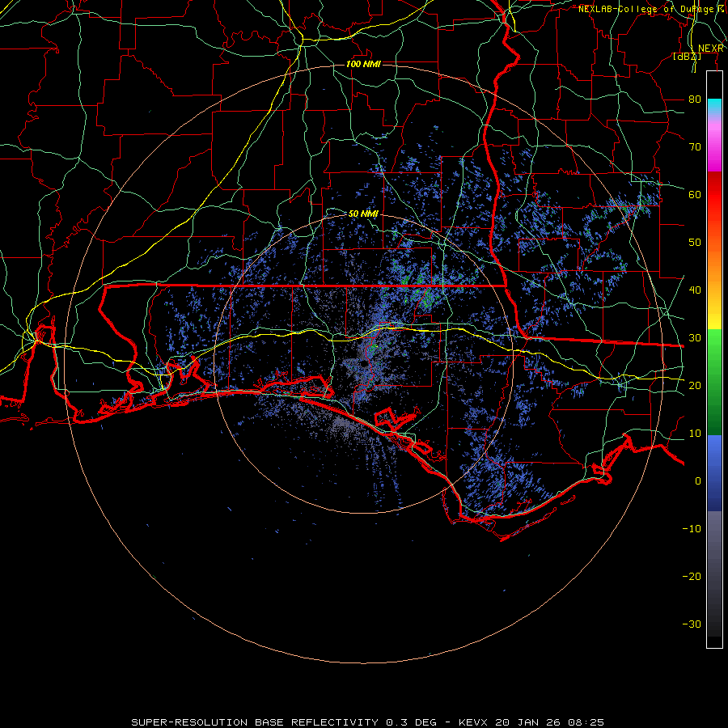
Task: Click the 40 value on color scale
Action: [695, 290]
